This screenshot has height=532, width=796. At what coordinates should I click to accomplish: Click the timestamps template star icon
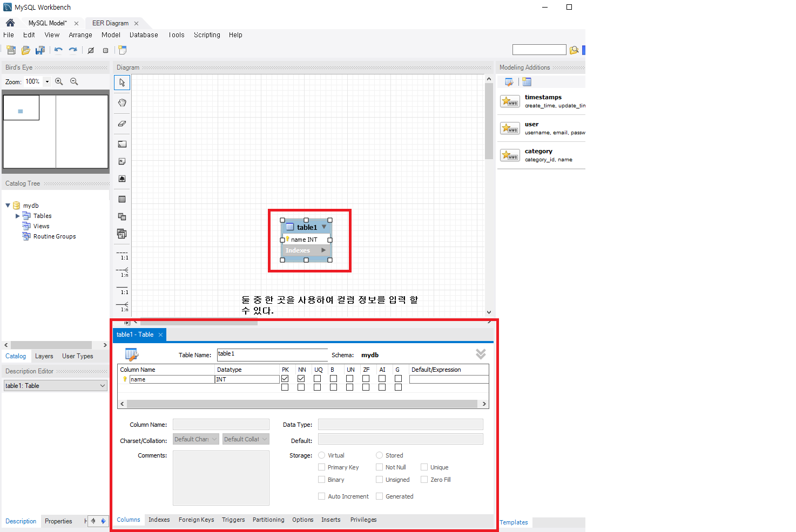click(510, 101)
